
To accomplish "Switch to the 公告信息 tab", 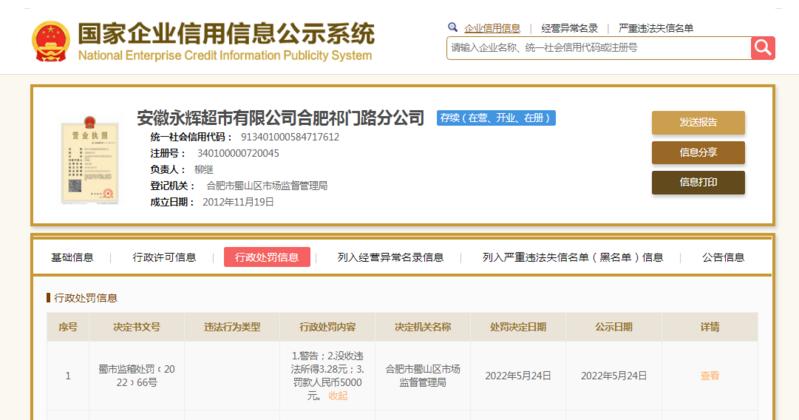I will coord(723,257).
